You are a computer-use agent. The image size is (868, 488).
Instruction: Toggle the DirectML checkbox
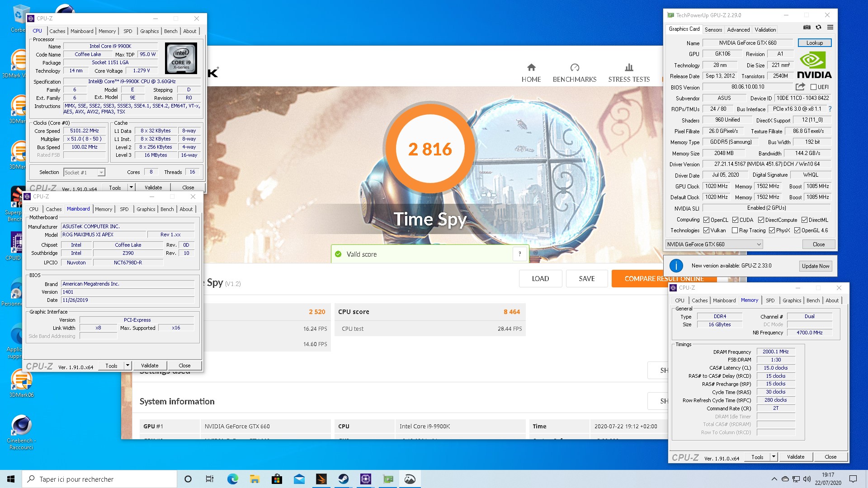click(x=804, y=220)
